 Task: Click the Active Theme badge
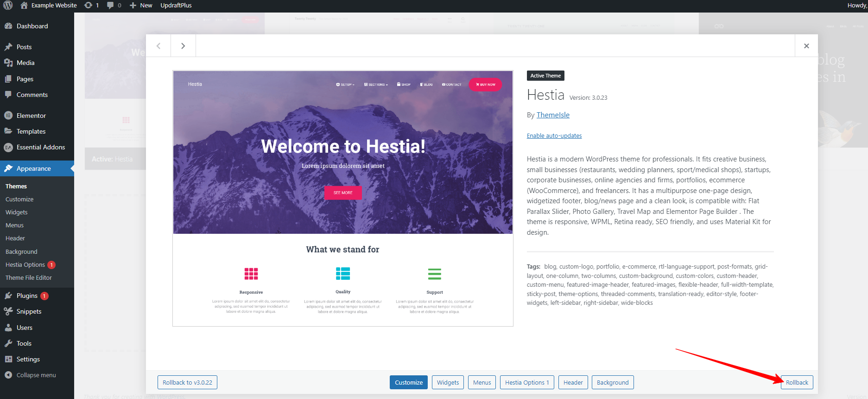pos(545,76)
